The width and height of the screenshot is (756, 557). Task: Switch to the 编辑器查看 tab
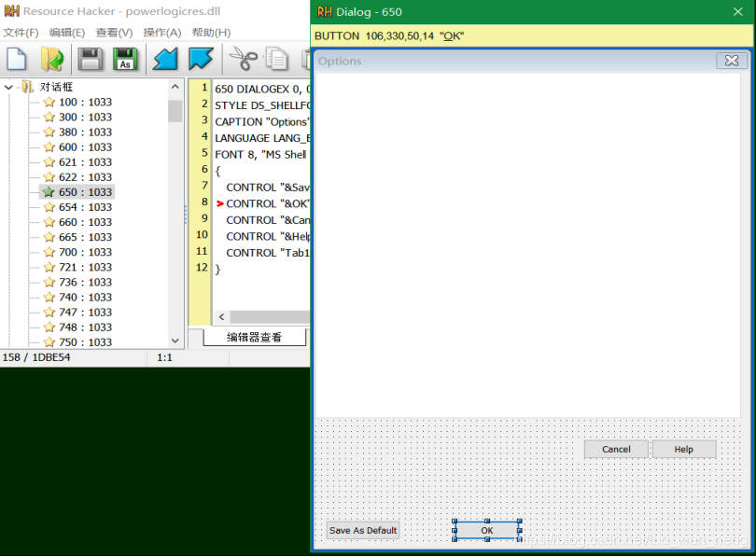coord(254,338)
